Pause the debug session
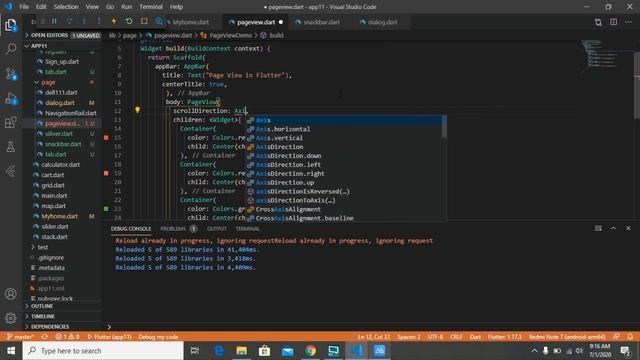This screenshot has height=360, width=640. pyautogui.click(x=54, y=21)
